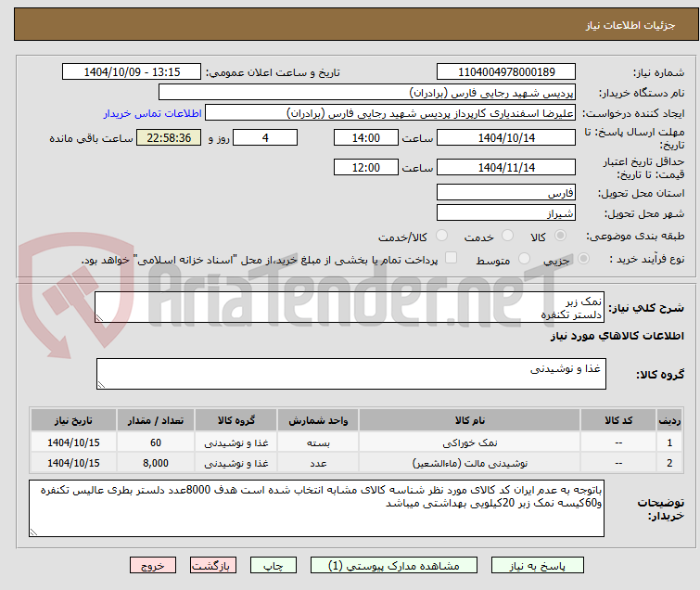Click the date cell in the نمک خوراکی row
Viewport: 700px width, 590px height.
[73, 442]
